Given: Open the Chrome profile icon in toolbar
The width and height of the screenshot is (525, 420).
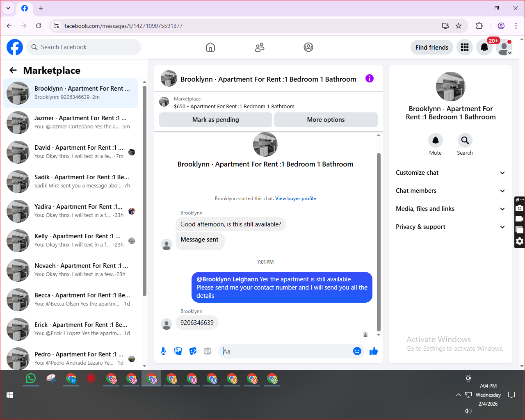Looking at the screenshot, I should 501,26.
